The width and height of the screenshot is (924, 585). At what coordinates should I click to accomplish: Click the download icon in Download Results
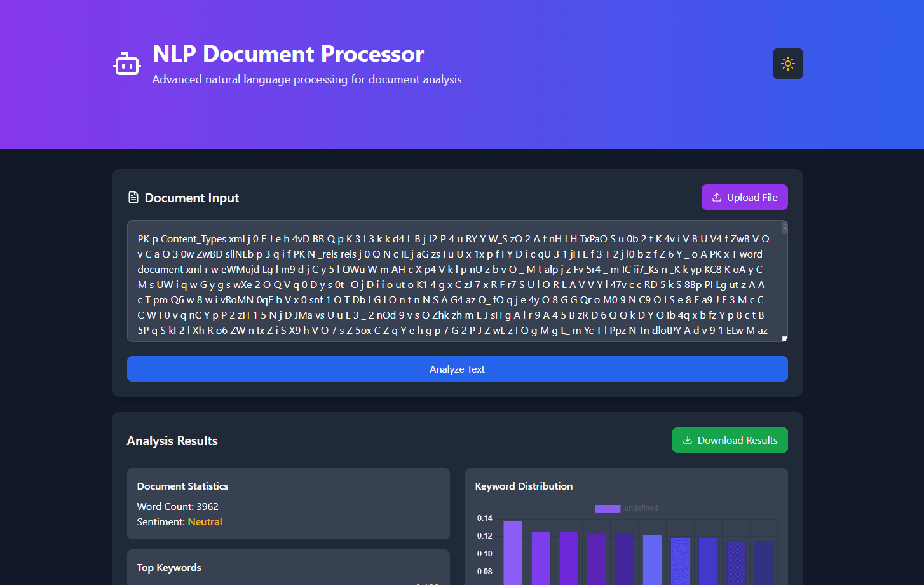tap(688, 440)
